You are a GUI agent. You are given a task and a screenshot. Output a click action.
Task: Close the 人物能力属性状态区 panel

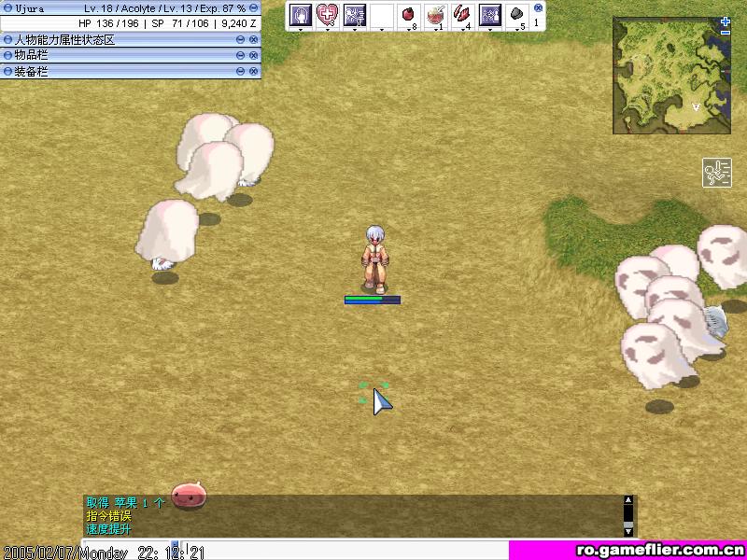click(253, 40)
